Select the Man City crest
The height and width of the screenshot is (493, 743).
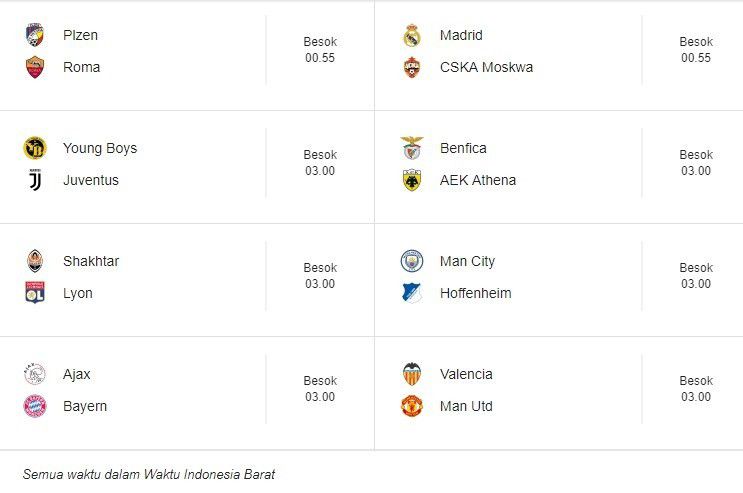click(x=412, y=261)
